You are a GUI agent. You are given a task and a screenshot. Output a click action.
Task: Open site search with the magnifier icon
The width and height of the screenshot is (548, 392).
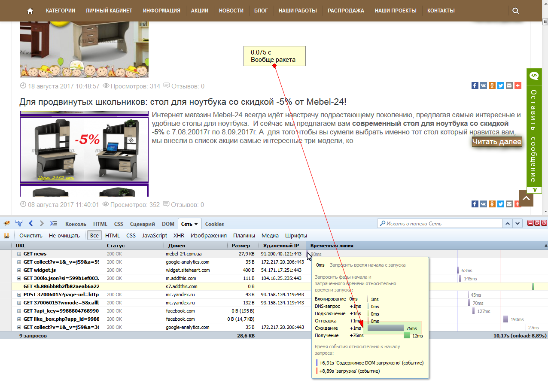tap(515, 11)
